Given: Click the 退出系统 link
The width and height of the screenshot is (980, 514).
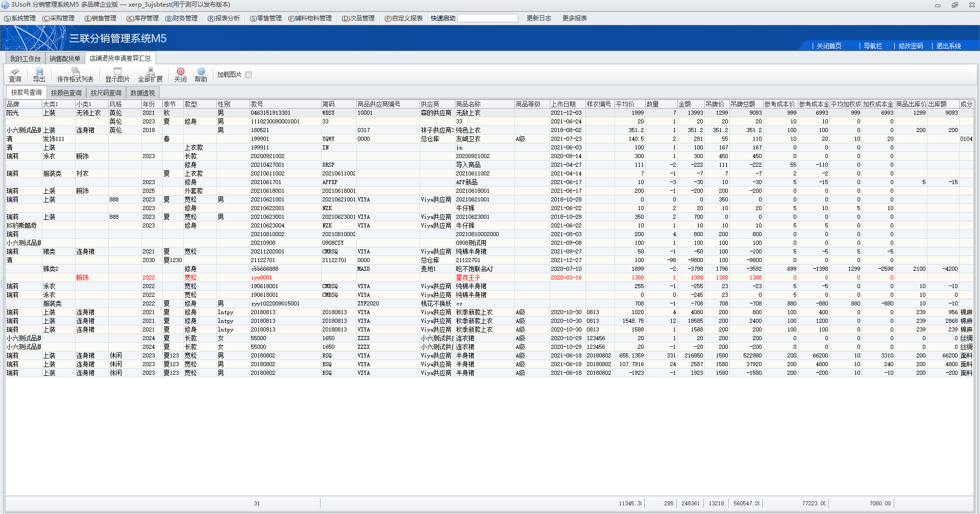Looking at the screenshot, I should pyautogui.click(x=948, y=46).
